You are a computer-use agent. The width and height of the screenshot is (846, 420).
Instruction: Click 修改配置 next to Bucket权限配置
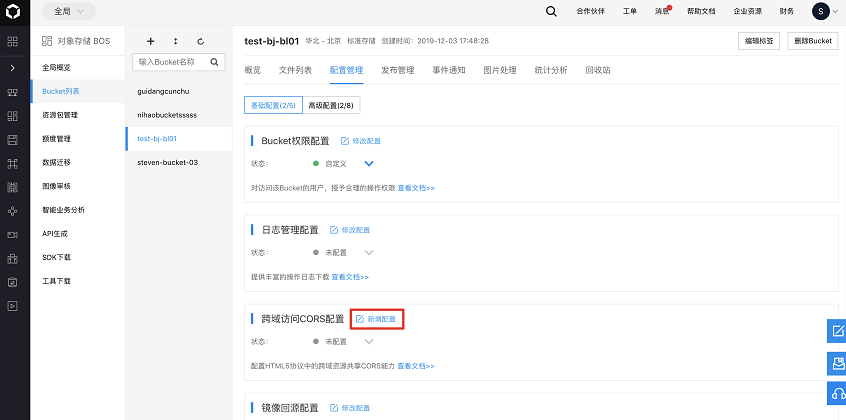tap(366, 141)
